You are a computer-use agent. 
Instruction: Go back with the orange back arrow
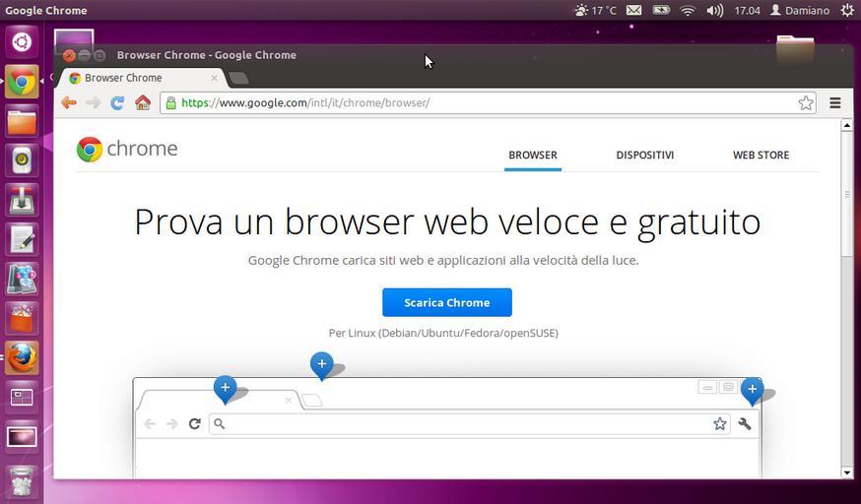tap(69, 102)
